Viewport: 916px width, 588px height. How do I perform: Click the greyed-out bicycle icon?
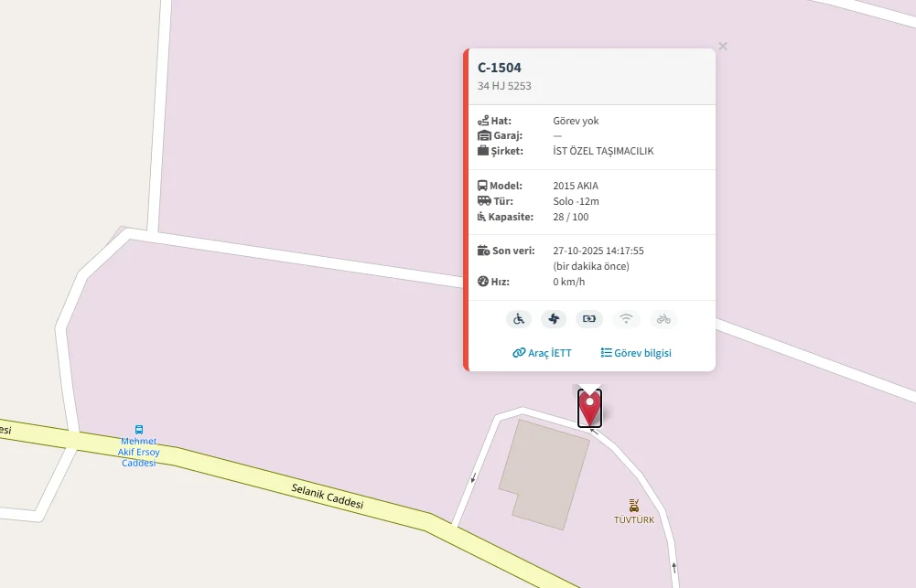(663, 319)
